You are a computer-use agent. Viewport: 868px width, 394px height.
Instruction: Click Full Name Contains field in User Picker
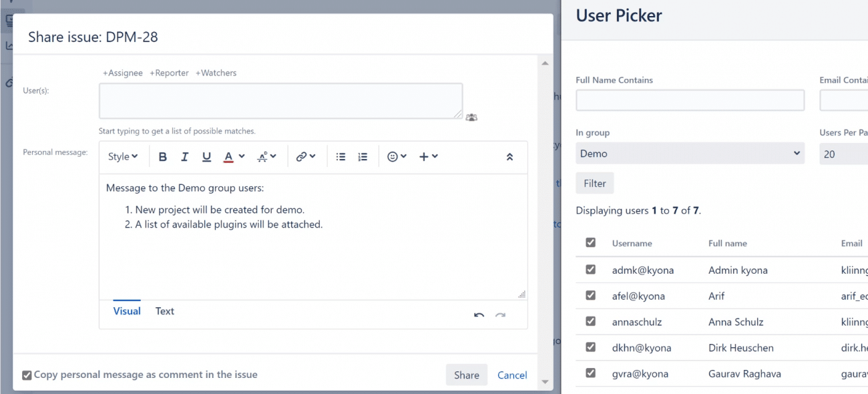click(690, 101)
